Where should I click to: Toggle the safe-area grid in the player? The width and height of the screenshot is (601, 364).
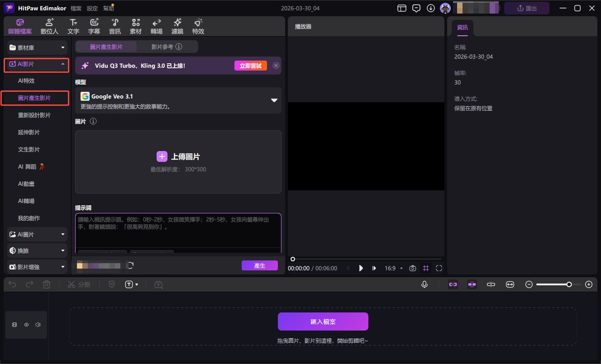tap(425, 268)
